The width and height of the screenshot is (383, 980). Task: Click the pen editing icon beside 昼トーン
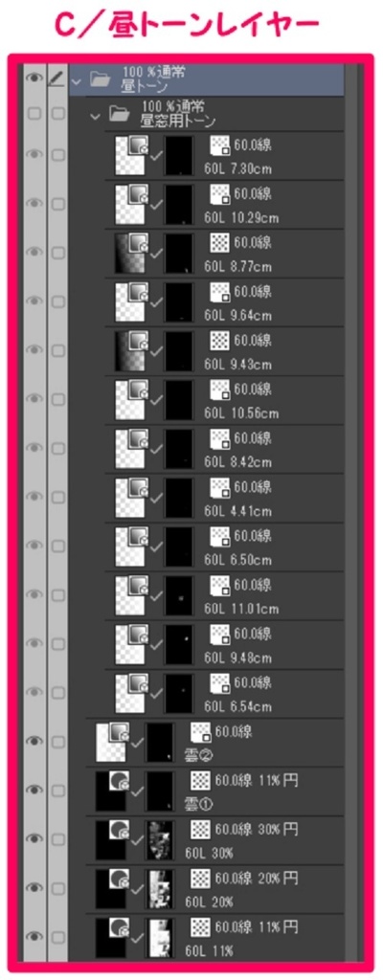point(57,78)
